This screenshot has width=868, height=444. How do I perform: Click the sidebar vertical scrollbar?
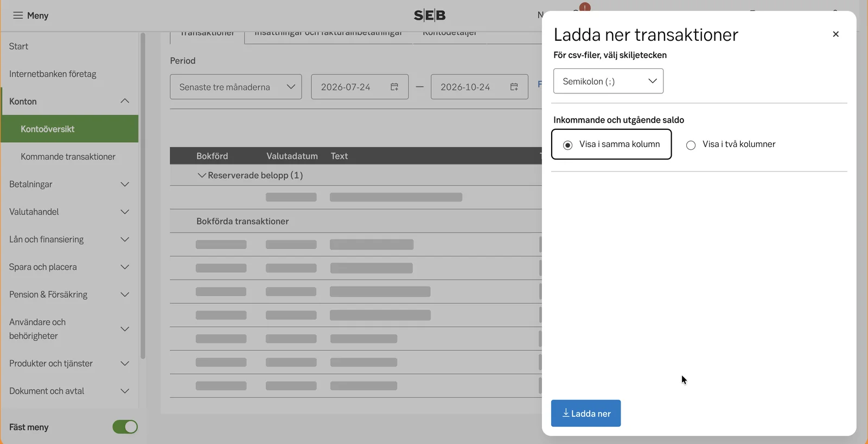[x=143, y=195]
